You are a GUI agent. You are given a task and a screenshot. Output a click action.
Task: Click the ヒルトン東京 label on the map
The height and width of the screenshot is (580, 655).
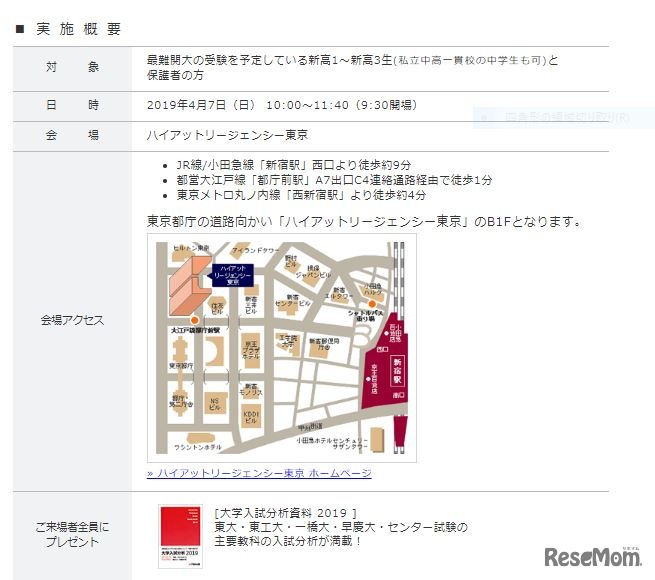(x=191, y=248)
